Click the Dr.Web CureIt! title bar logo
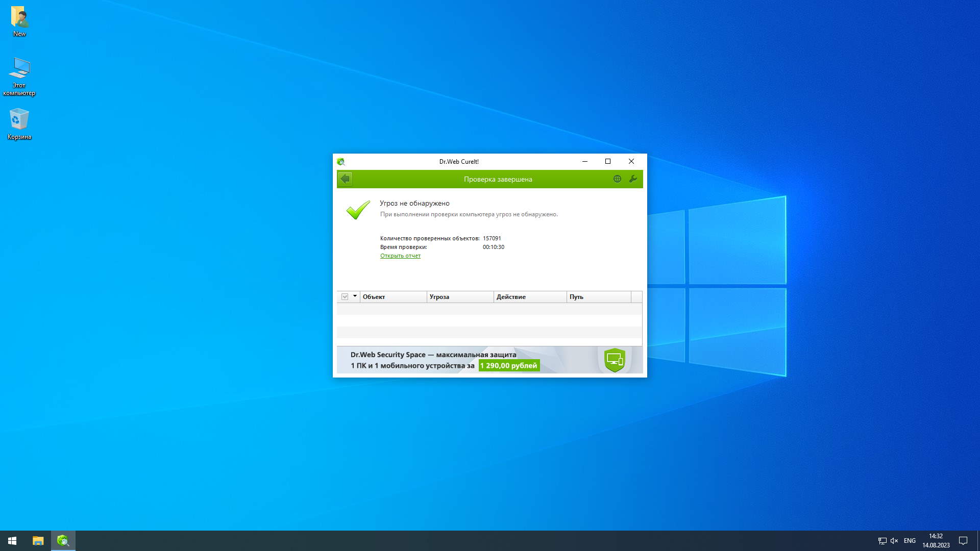Image resolution: width=980 pixels, height=551 pixels. pyautogui.click(x=341, y=162)
